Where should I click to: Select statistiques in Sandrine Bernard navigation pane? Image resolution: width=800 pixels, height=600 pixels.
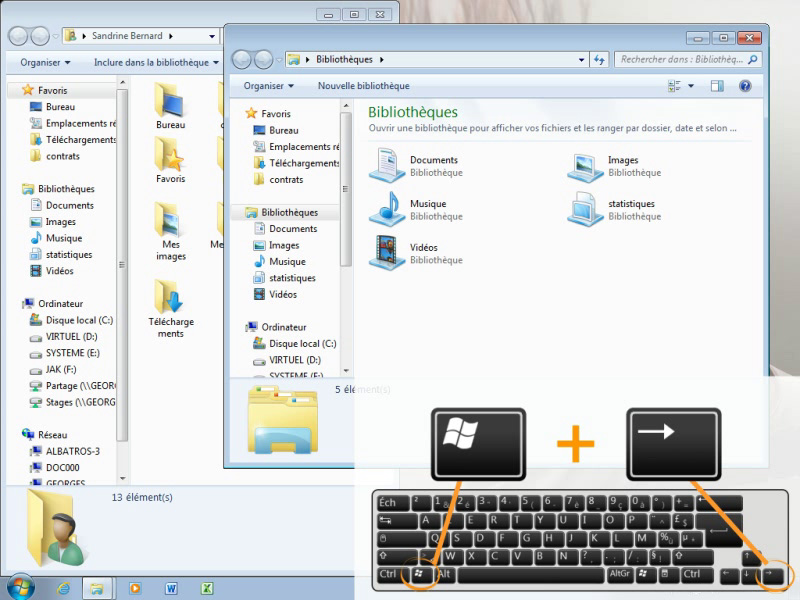pyautogui.click(x=69, y=254)
